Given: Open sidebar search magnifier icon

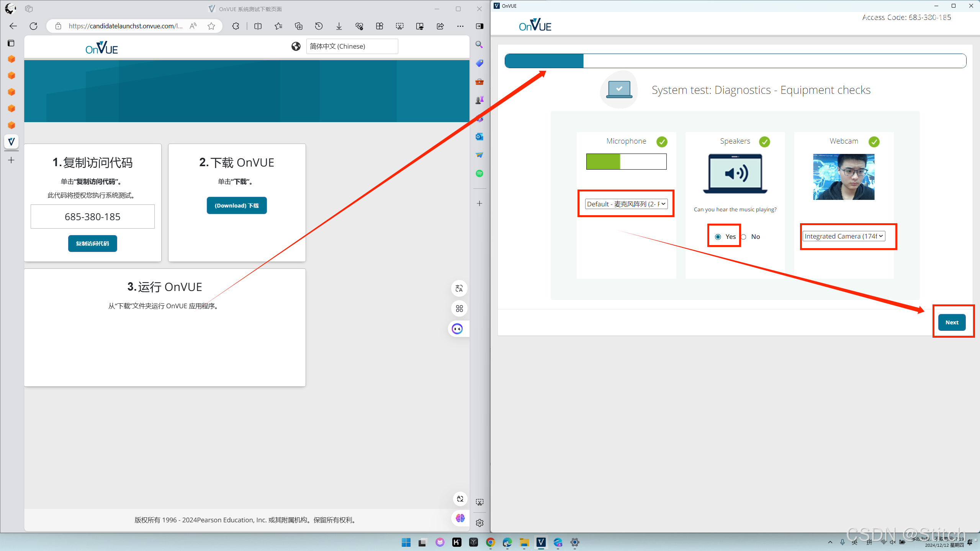Looking at the screenshot, I should (x=479, y=45).
